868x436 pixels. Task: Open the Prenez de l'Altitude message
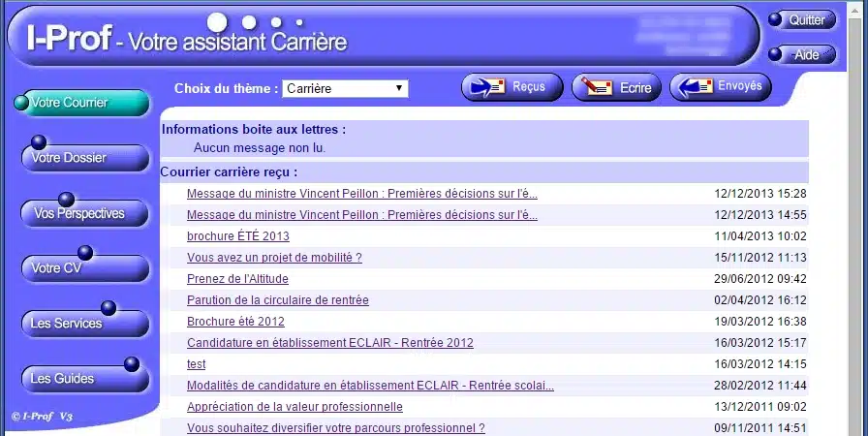point(237,279)
